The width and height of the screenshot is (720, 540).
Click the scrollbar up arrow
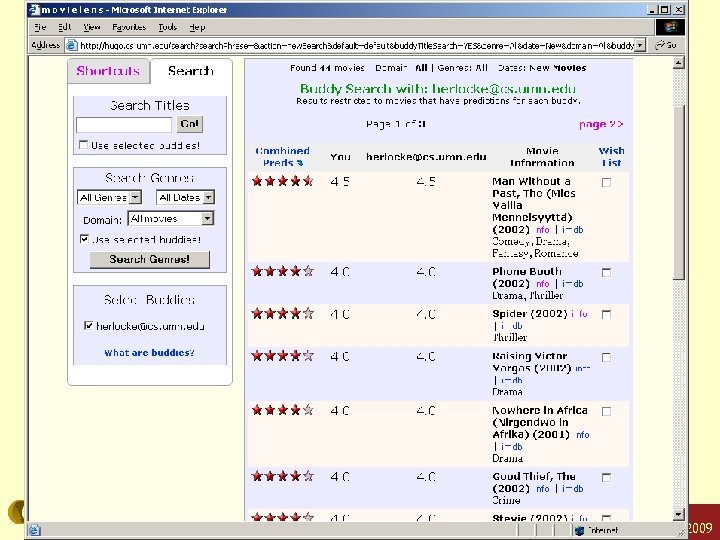click(679, 63)
